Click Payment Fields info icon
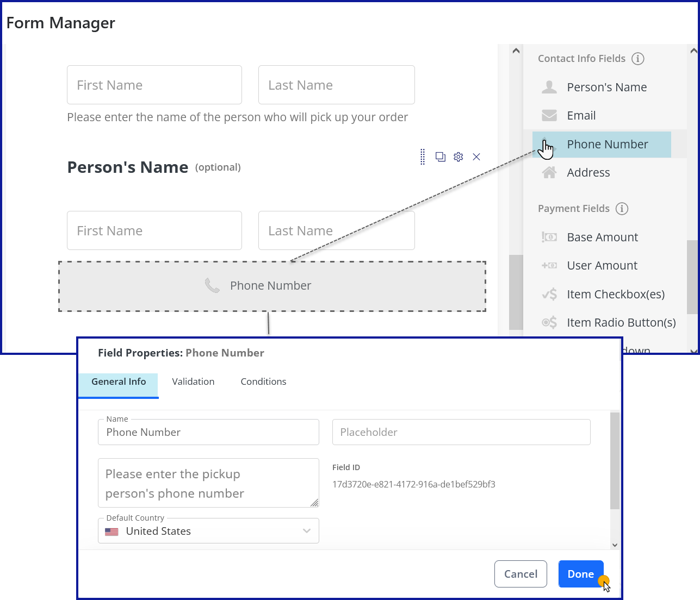700x600 pixels. tap(622, 209)
